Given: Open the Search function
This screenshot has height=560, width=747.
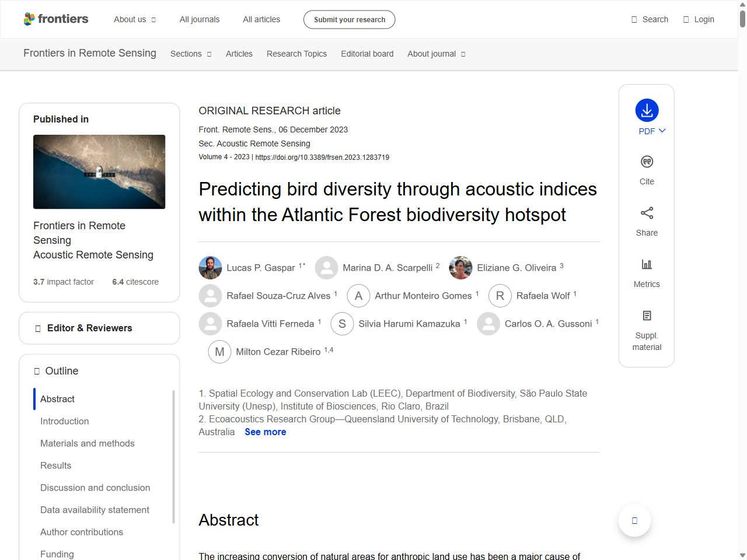Looking at the screenshot, I should pyautogui.click(x=649, y=19).
